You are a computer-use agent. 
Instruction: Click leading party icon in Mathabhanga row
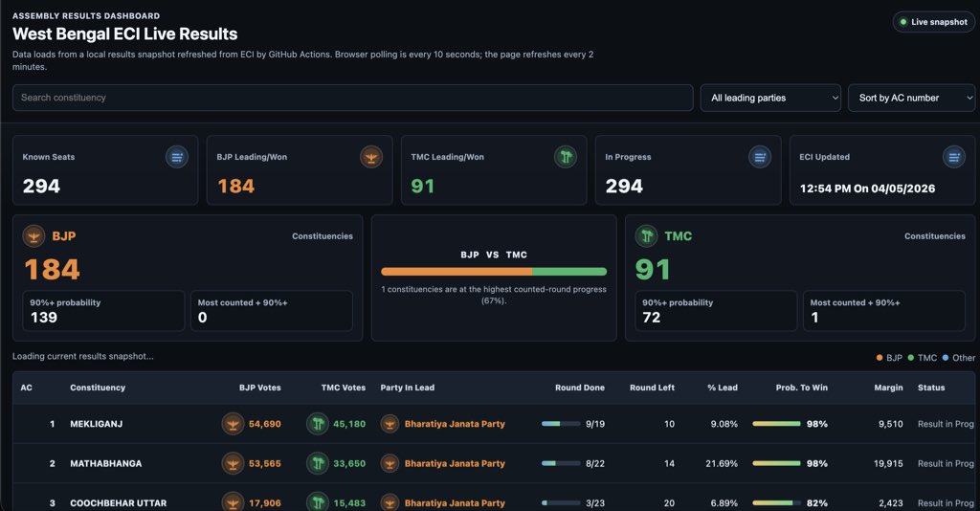coord(390,463)
